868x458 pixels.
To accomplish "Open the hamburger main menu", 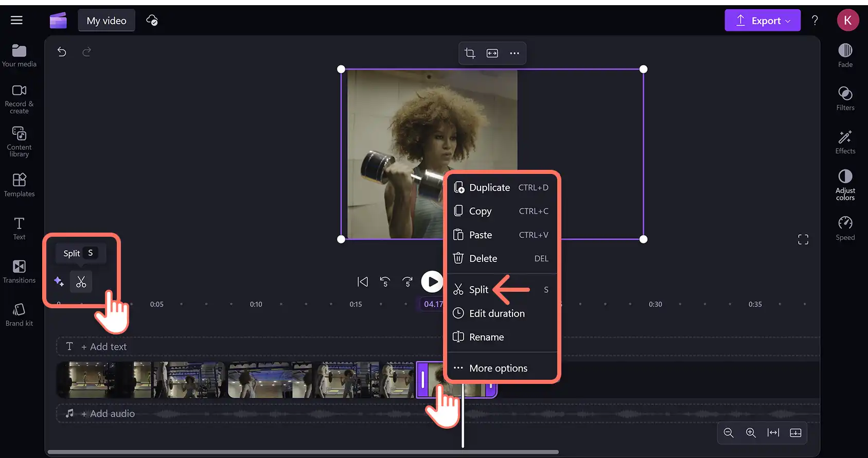I will coord(16,20).
